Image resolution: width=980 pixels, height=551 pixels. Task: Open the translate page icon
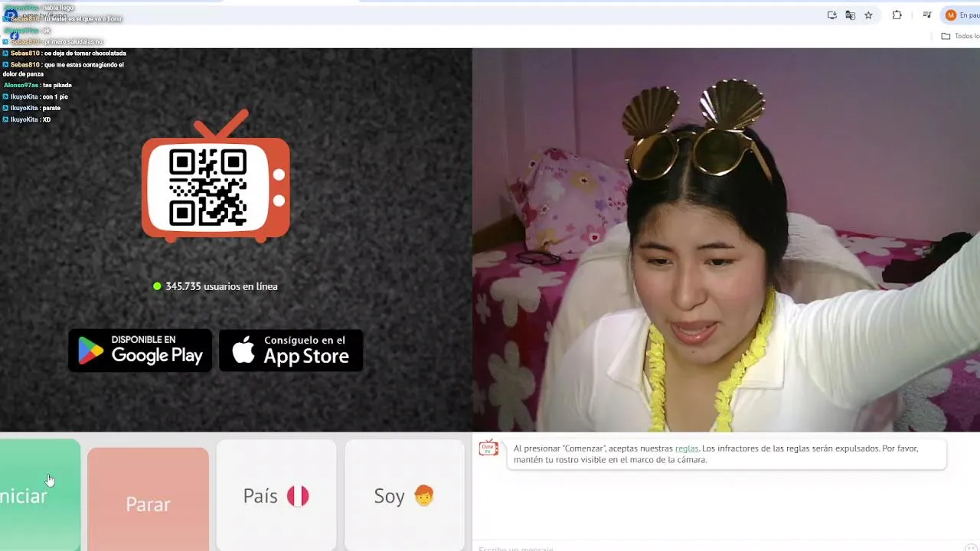(850, 15)
